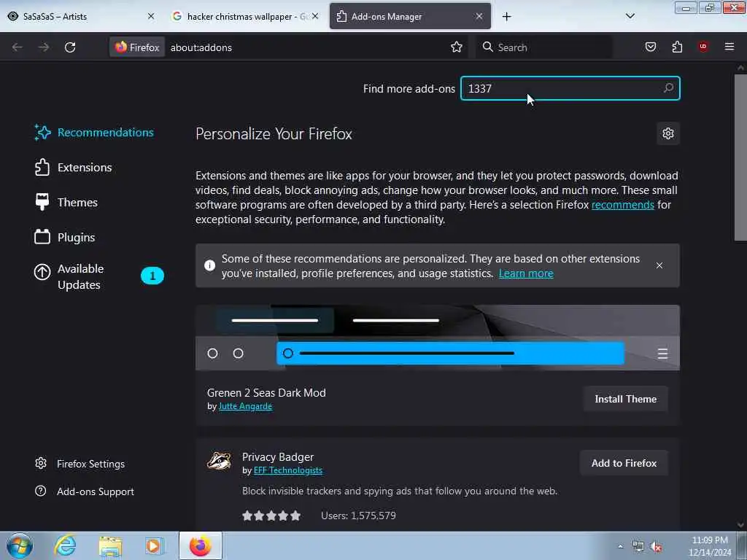Viewport: 747px width, 560px height.
Task: Click Privacy Badger star rating
Action: pos(271,516)
